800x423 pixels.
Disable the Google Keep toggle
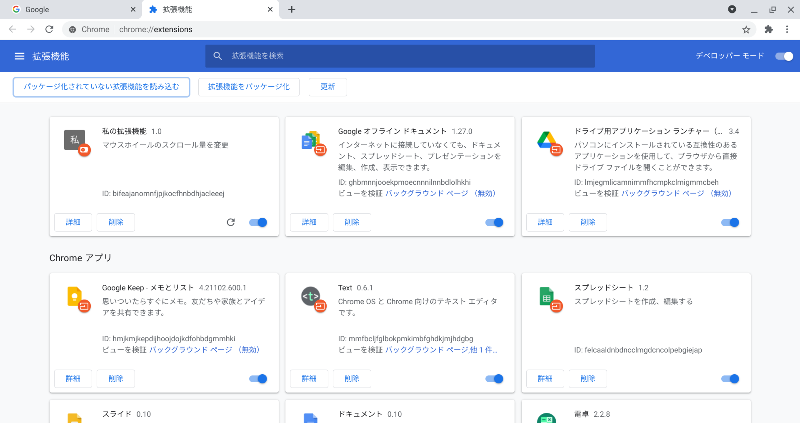click(x=258, y=379)
